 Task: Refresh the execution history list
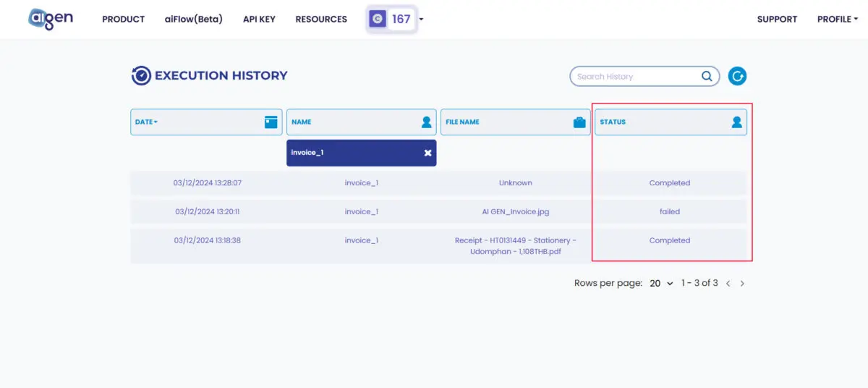point(737,76)
